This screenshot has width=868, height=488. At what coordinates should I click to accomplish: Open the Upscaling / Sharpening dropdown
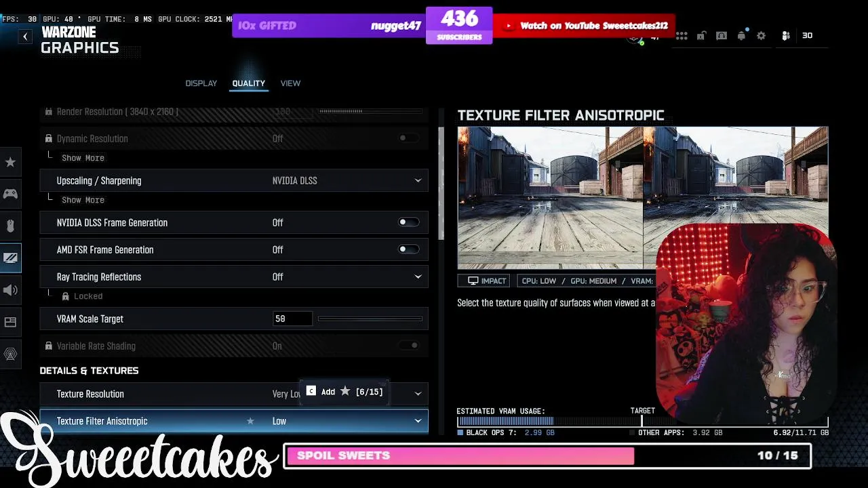234,180
